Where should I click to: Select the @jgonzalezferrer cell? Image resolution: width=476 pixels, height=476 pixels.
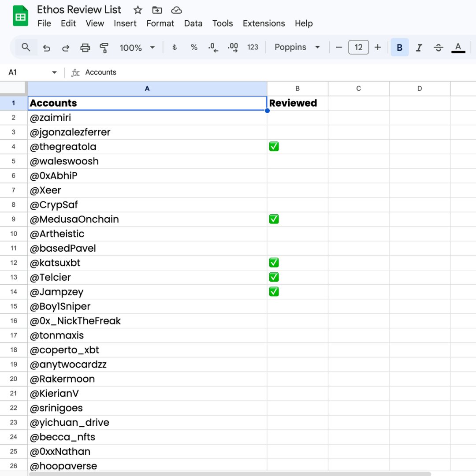(147, 132)
